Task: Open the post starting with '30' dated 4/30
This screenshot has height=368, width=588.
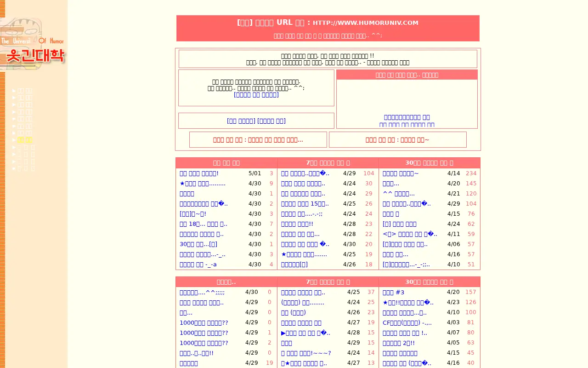Action: click(198, 244)
